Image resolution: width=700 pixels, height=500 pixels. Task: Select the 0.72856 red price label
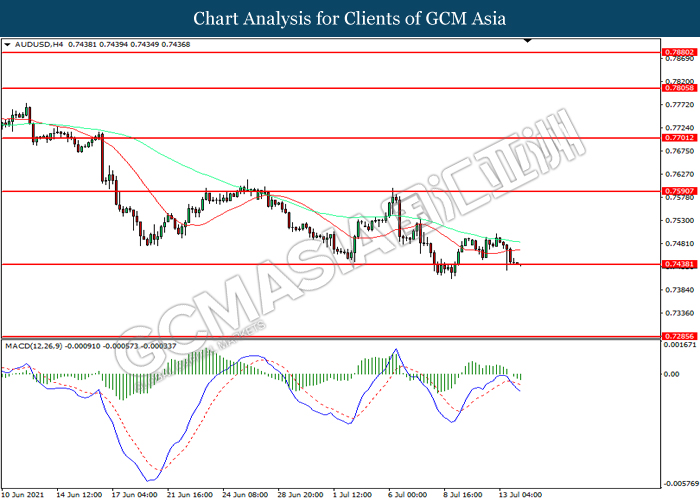click(x=677, y=337)
